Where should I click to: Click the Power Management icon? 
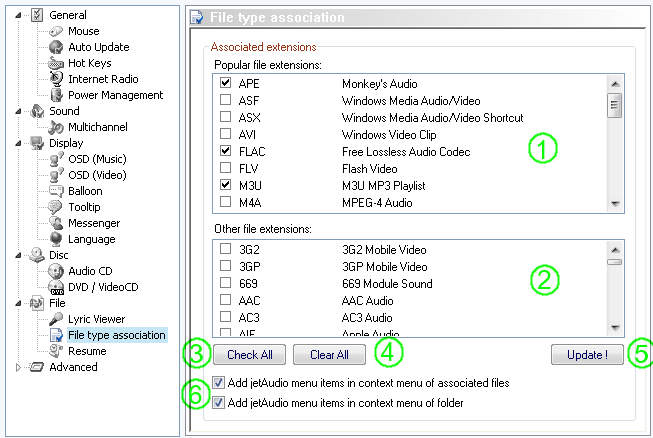[56, 95]
